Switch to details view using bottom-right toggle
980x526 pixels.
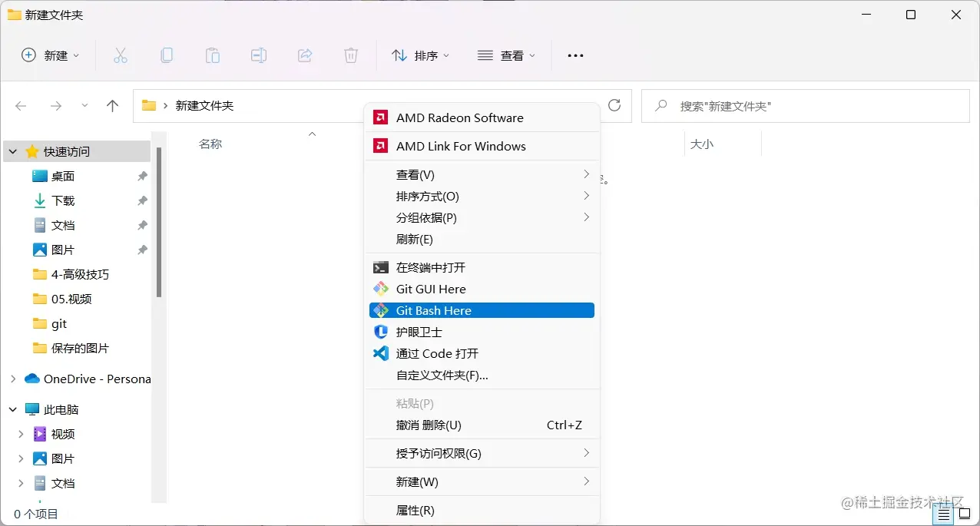click(x=943, y=514)
